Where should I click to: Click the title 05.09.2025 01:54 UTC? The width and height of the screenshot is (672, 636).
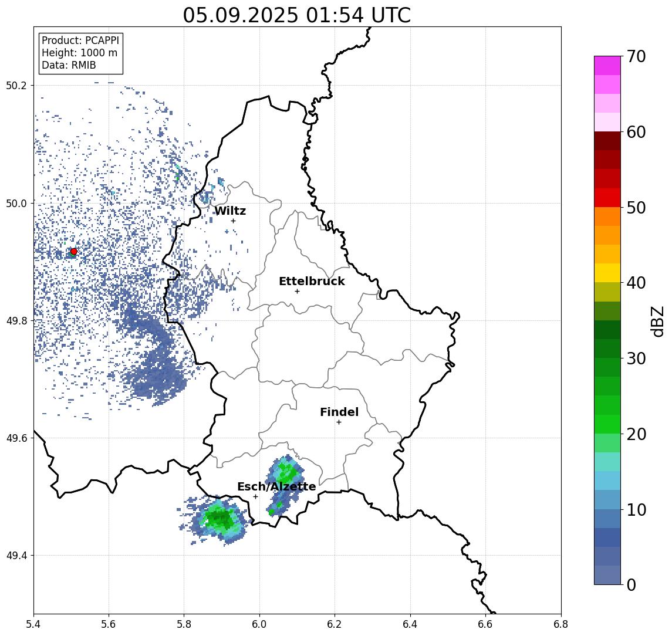(x=296, y=15)
